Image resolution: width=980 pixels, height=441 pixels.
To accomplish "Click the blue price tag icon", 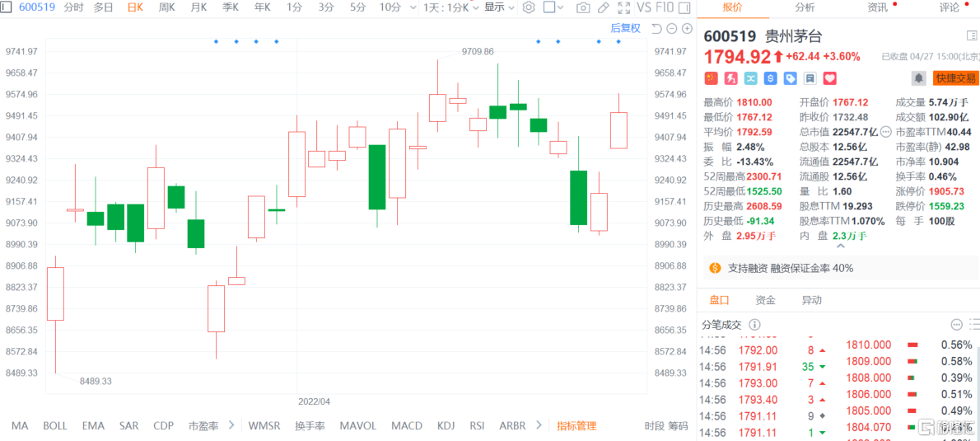I will [x=791, y=78].
